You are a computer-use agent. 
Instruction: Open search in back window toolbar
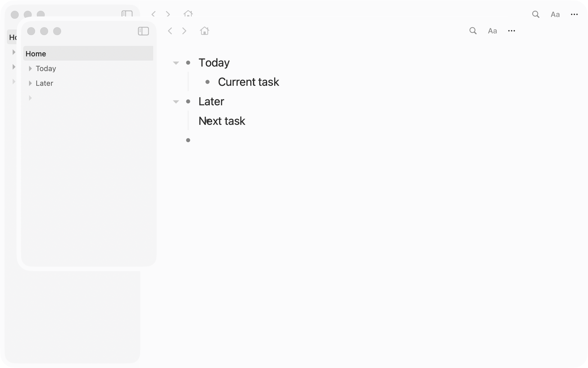[536, 14]
